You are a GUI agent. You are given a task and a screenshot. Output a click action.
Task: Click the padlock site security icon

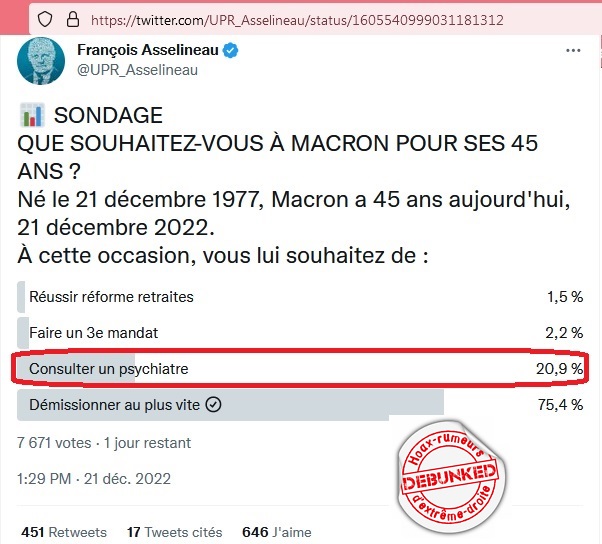pyautogui.click(x=70, y=19)
